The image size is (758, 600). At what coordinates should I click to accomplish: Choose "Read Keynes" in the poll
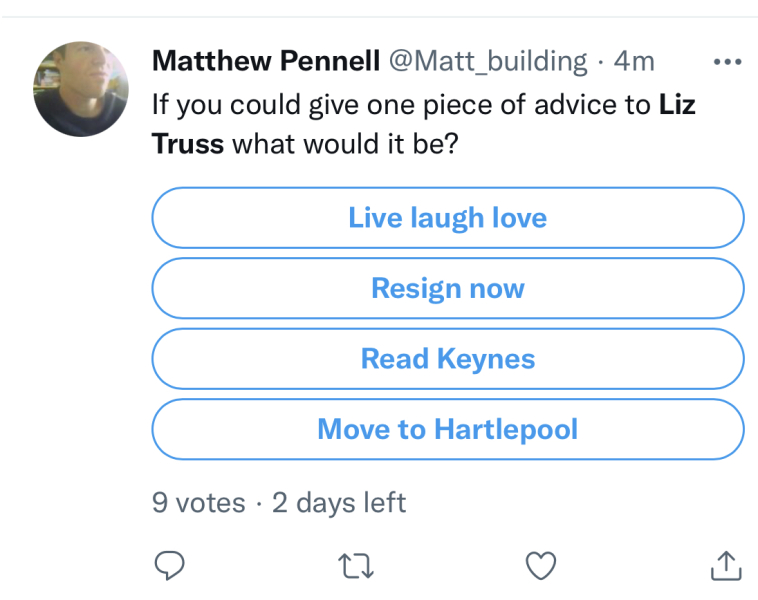(447, 359)
